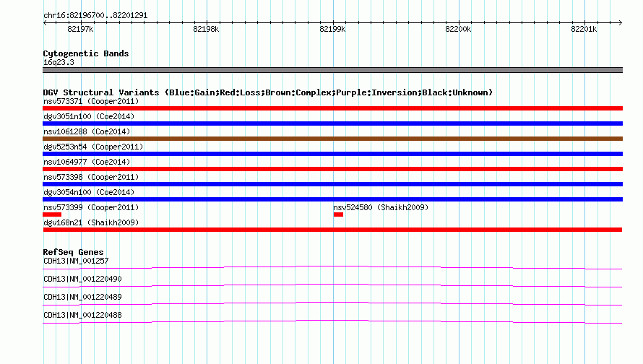Click the red dgv168n21 variant bar

[x=332, y=230]
